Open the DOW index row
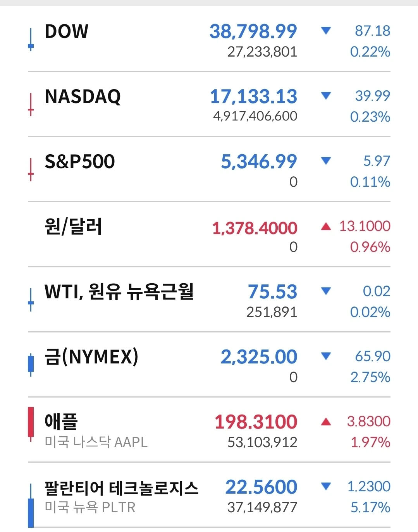This screenshot has height=532, width=418. (x=209, y=39)
